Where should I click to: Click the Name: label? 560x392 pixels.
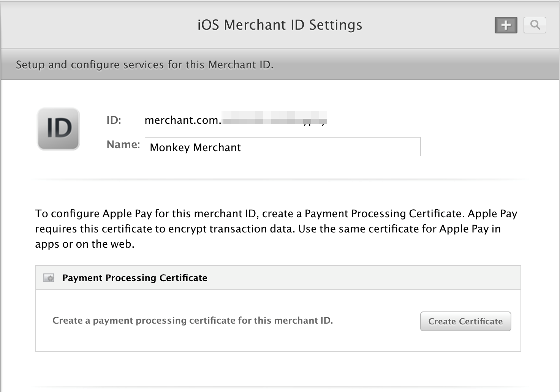[123, 144]
